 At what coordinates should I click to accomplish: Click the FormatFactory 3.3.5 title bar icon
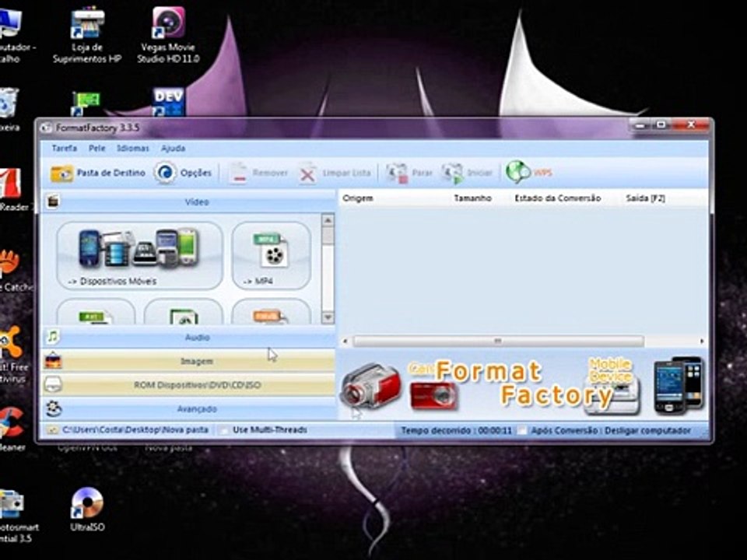pyautogui.click(x=46, y=128)
